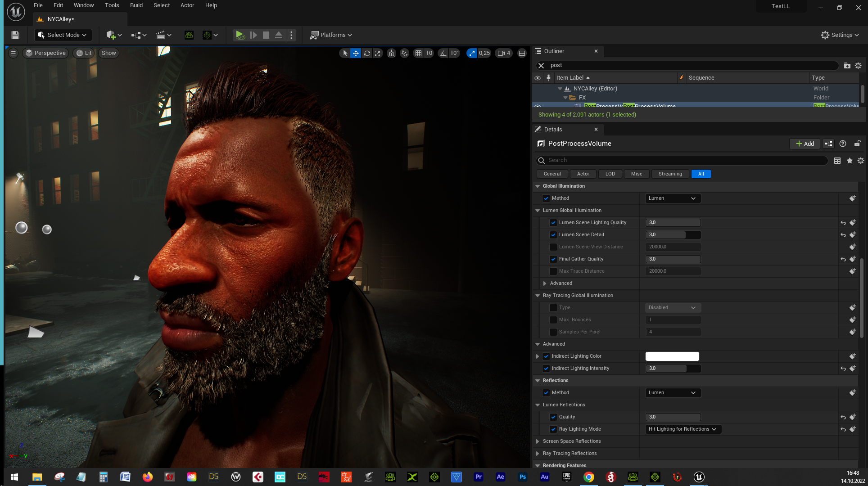This screenshot has width=868, height=486.
Task: Open the Build menu
Action: (136, 5)
